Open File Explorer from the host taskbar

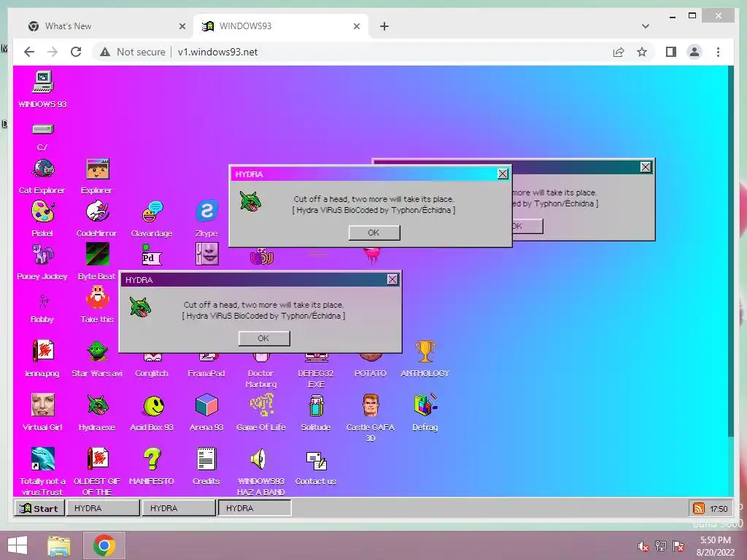coord(58,545)
